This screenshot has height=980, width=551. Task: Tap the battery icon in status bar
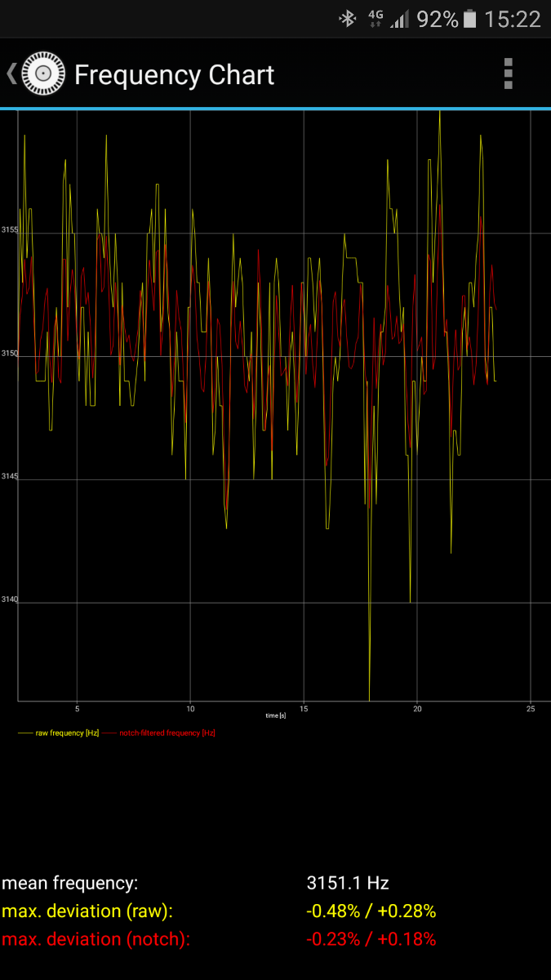point(470,19)
